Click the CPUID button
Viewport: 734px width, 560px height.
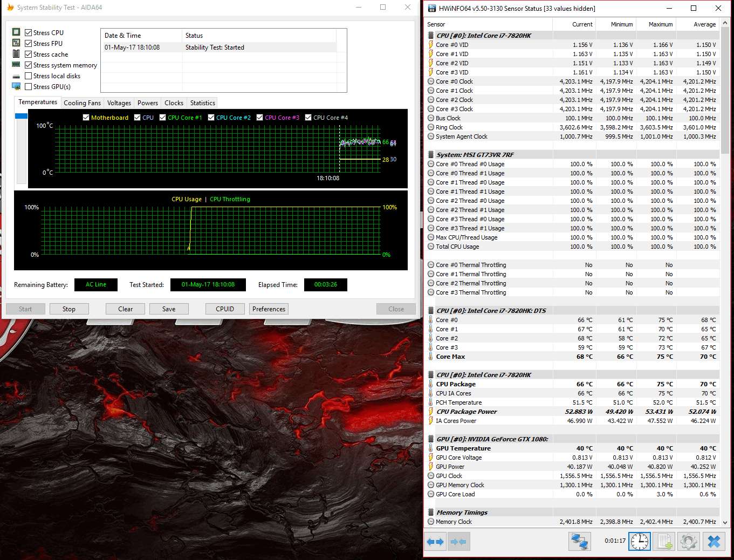click(x=225, y=309)
